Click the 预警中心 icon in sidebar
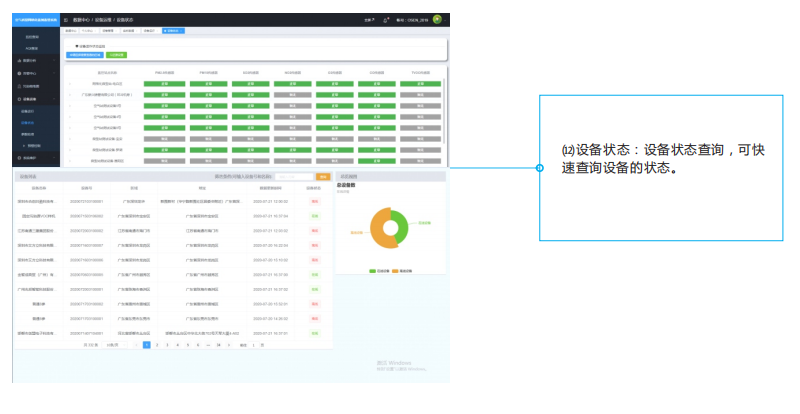The width and height of the screenshot is (800, 414). tap(19, 73)
